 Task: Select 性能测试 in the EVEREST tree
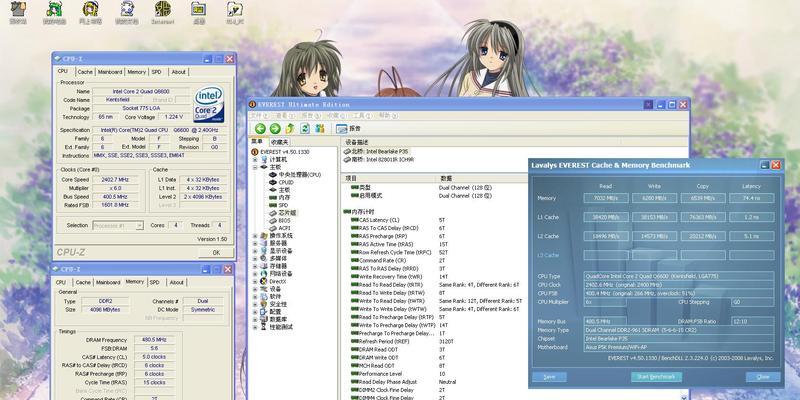277,327
